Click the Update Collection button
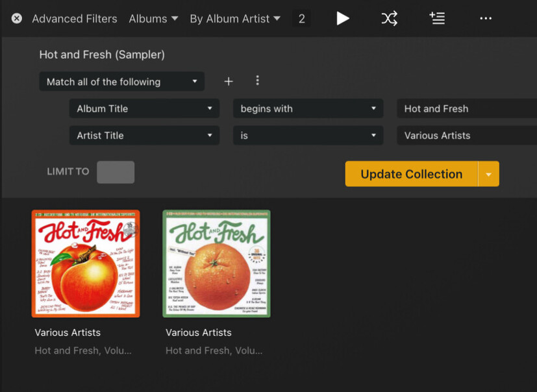Screen dimensions: 537x392 click(x=411, y=174)
